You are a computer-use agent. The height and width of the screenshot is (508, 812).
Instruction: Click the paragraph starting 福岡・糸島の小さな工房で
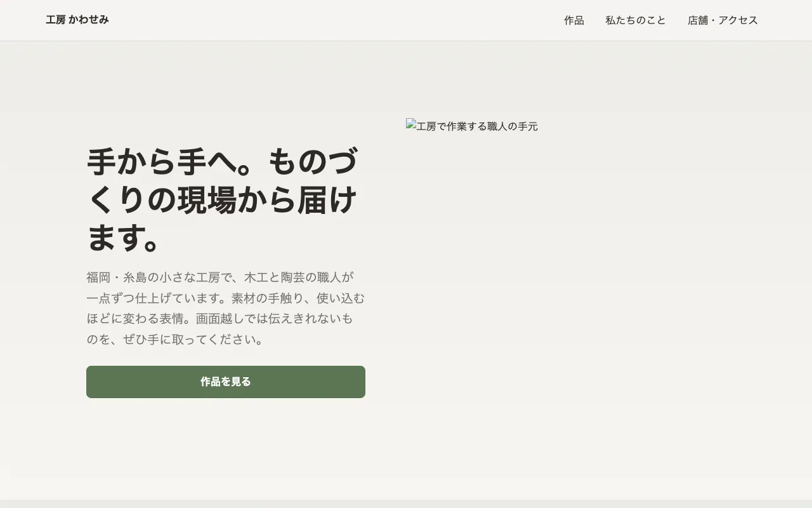(226, 308)
